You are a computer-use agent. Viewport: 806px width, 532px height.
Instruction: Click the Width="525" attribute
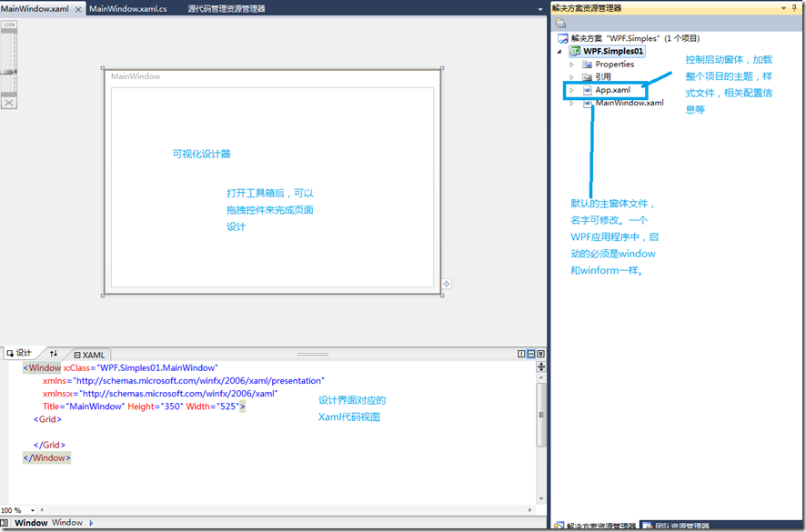(213, 407)
